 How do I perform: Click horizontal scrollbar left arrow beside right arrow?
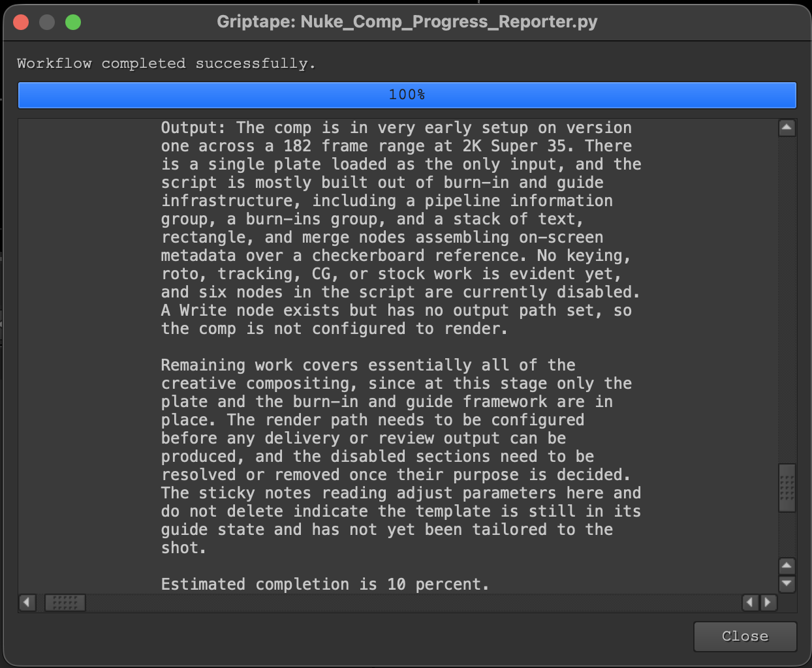(x=751, y=602)
